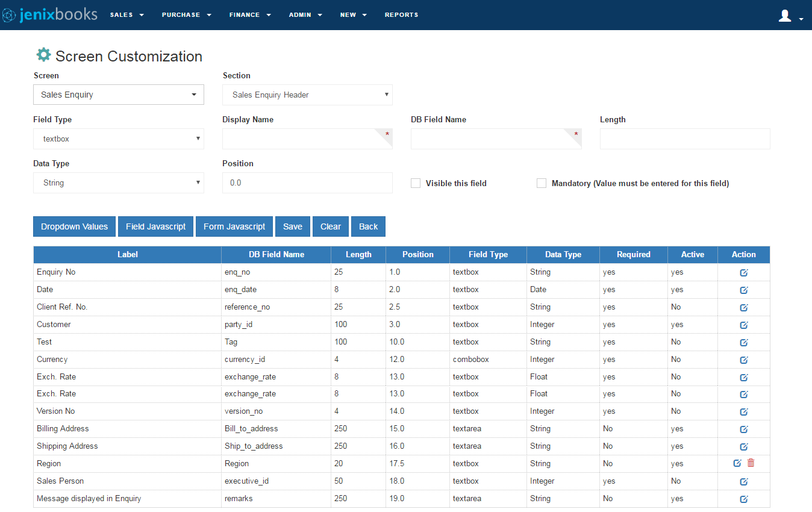Open the PURCHASE menu
This screenshot has height=512, width=812.
pyautogui.click(x=187, y=15)
